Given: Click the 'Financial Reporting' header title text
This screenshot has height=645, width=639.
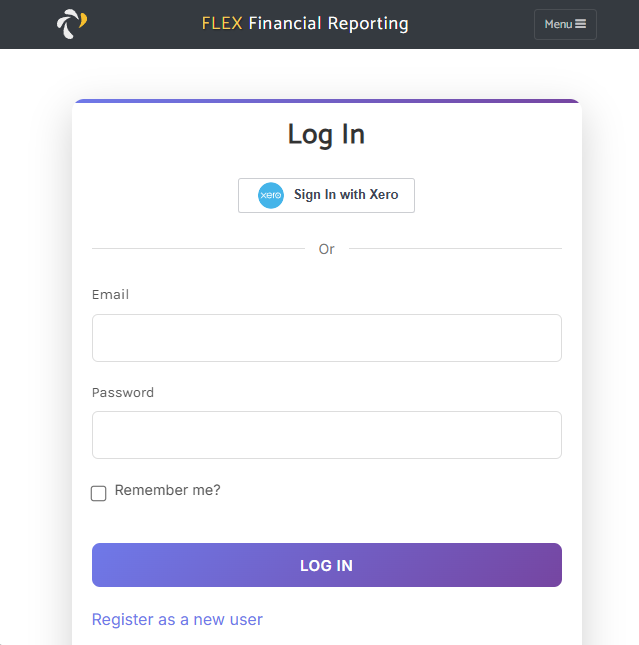Looking at the screenshot, I should pos(328,23).
